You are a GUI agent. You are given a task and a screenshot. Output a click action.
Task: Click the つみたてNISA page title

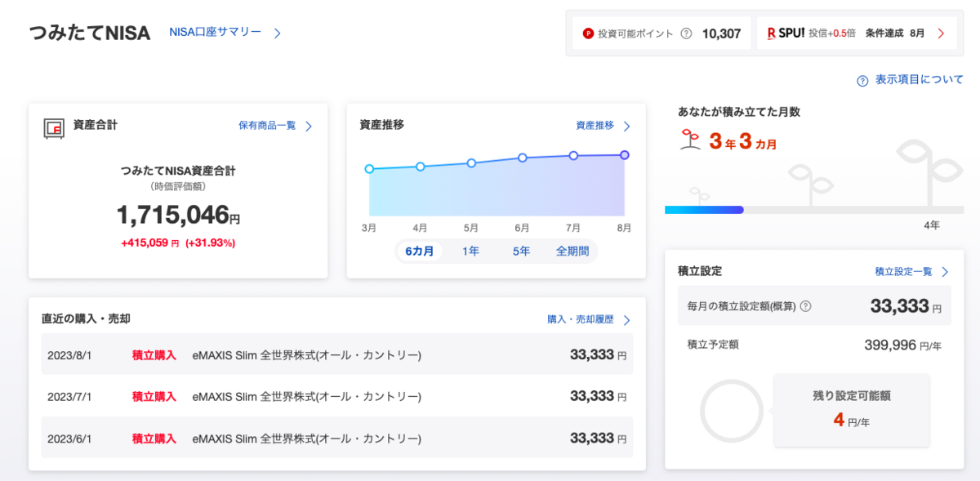coord(90,33)
